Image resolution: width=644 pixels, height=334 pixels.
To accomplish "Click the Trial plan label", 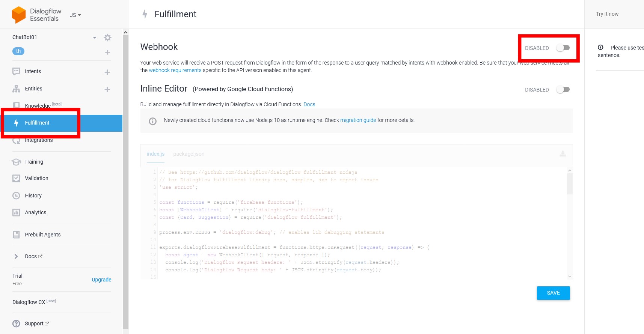I will pyautogui.click(x=17, y=276).
